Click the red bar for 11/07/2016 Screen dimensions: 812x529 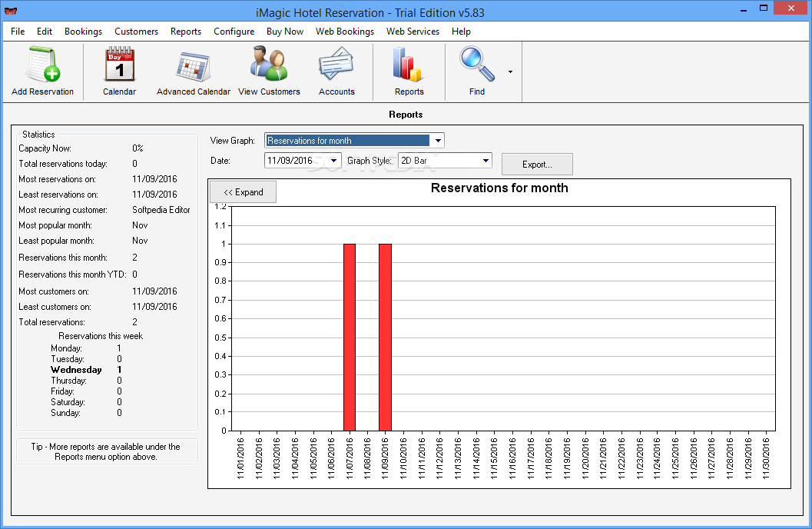[x=350, y=338]
